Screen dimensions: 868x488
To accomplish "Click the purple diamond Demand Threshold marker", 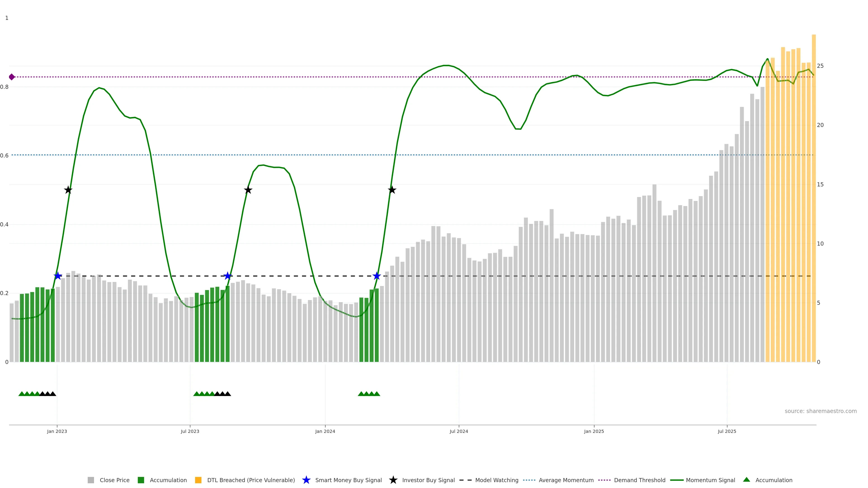I will 12,77.
